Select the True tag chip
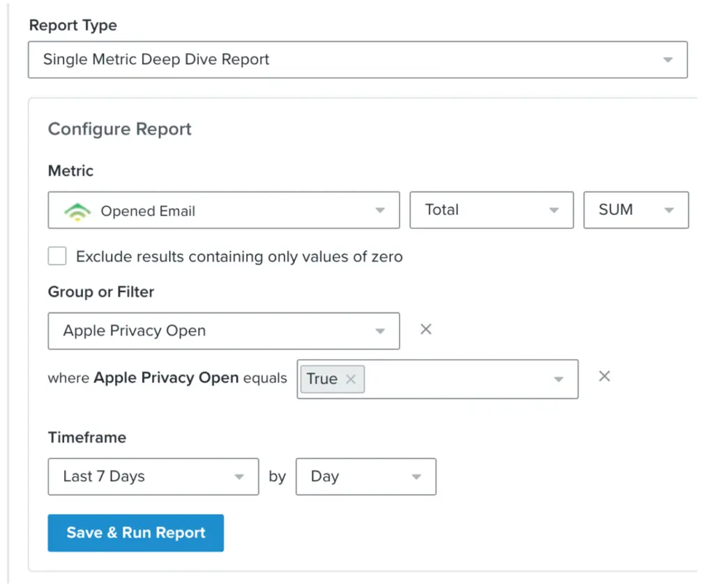Viewport: 714px width, 588px height. coord(321,379)
